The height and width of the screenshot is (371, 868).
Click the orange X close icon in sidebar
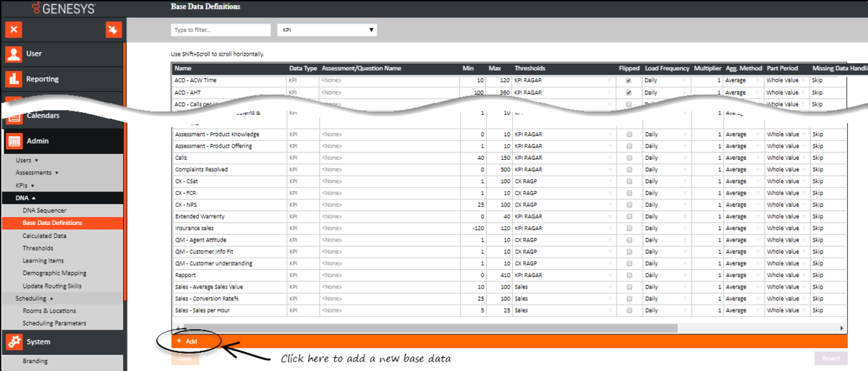coord(14,30)
